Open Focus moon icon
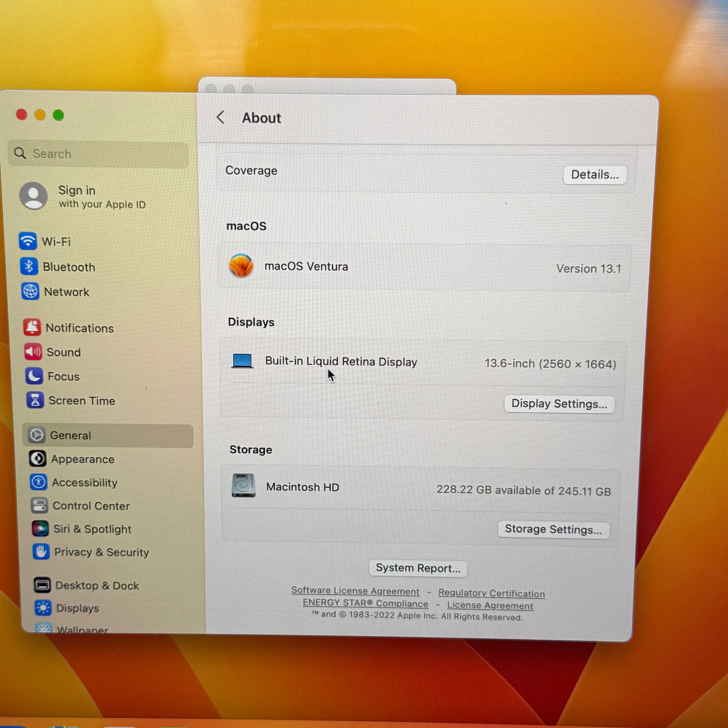The width and height of the screenshot is (728, 728). (34, 376)
